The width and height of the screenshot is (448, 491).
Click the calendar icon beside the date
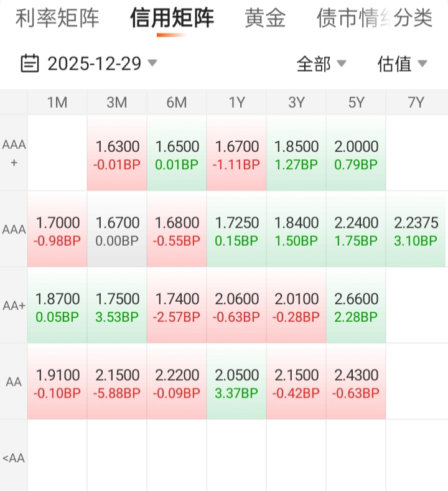point(29,63)
